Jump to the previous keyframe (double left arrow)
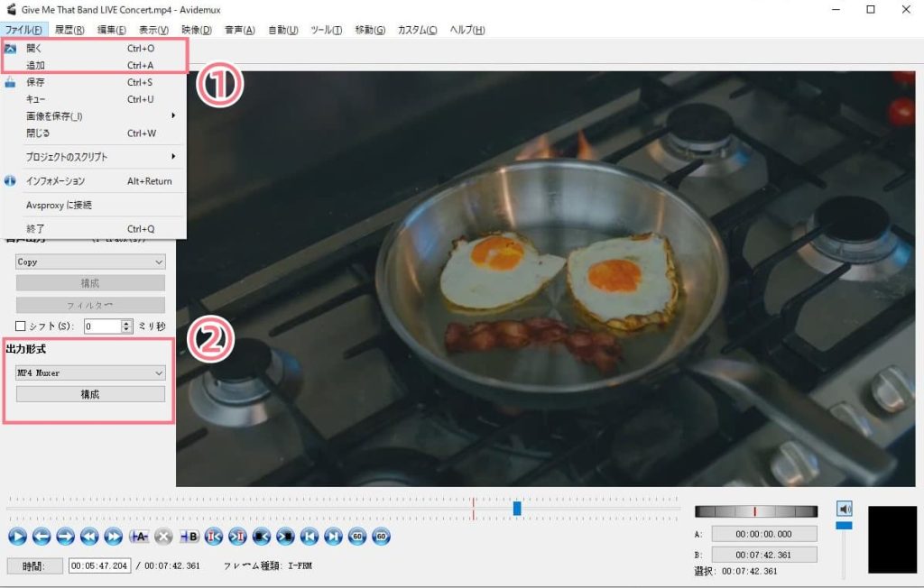This screenshot has height=588, width=924. 88,537
